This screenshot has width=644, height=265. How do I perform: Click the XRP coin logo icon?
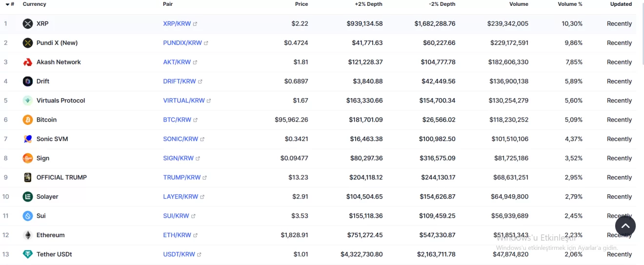(x=28, y=23)
